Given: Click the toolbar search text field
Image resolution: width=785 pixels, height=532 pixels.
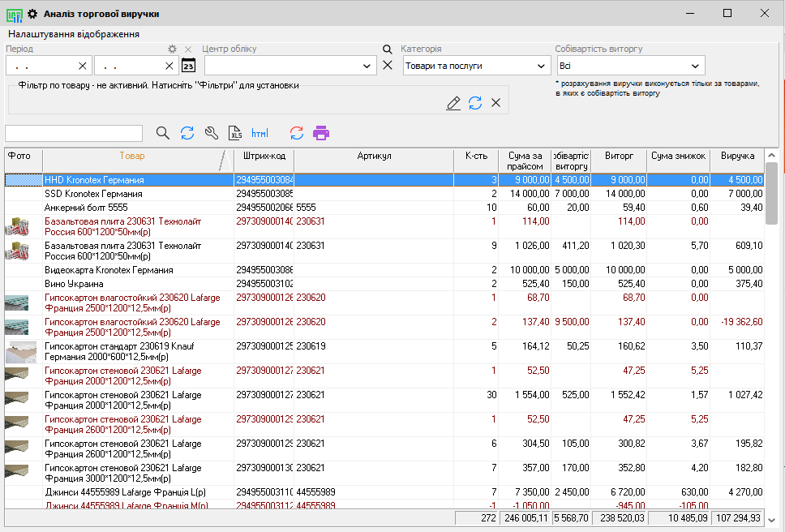Looking at the screenshot, I should [x=74, y=133].
